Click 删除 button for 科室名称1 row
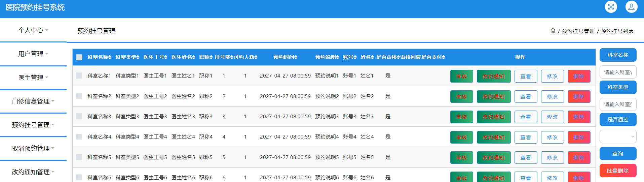Screen dimensions: 644x182 [579, 76]
